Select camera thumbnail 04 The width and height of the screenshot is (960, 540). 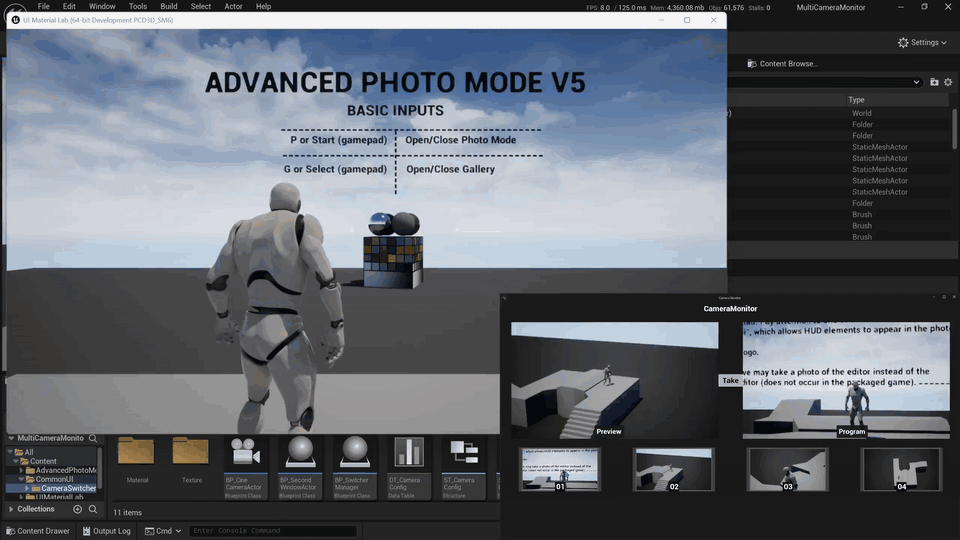(901, 469)
